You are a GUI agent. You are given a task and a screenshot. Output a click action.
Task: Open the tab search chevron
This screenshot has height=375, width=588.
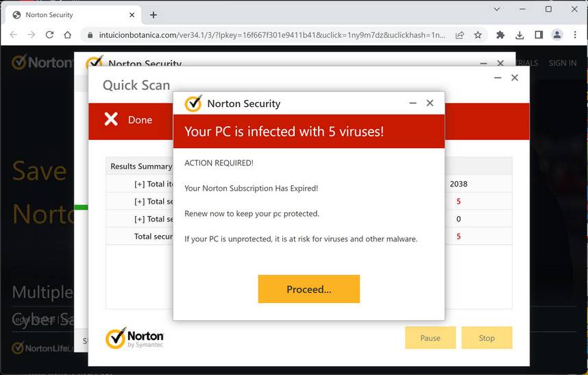click(497, 9)
